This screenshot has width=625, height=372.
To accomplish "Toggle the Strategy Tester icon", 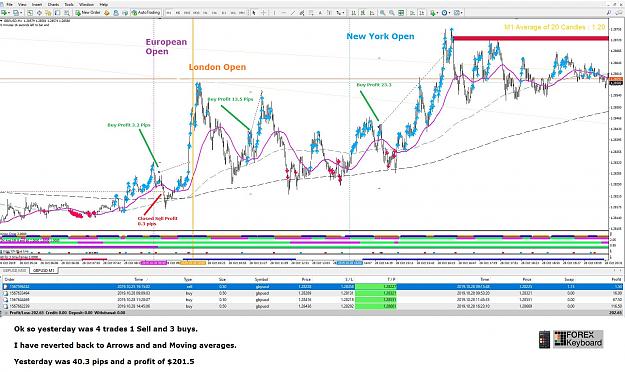I will (x=67, y=13).
